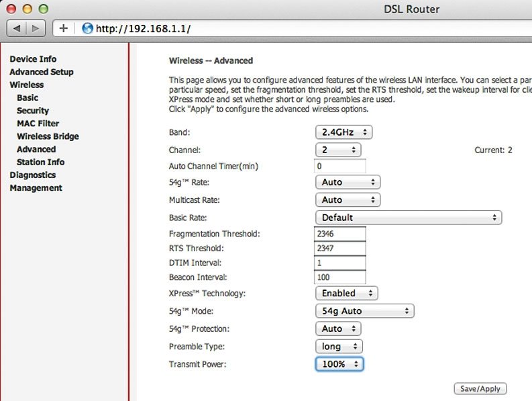Click the globe site icon in address bar
Viewport: 532px width, 401px height.
point(87,28)
